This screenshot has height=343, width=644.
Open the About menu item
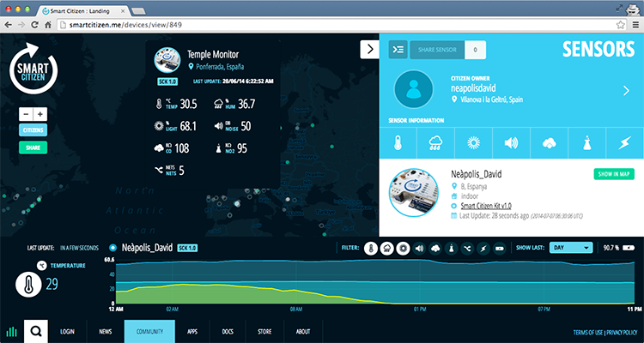(303, 332)
